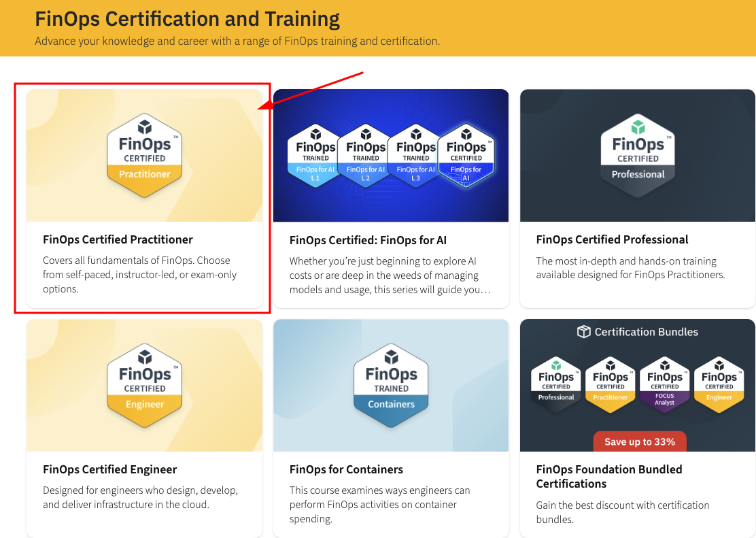Click the FinOps Certification and Training heading
756x538 pixels.
(188, 19)
